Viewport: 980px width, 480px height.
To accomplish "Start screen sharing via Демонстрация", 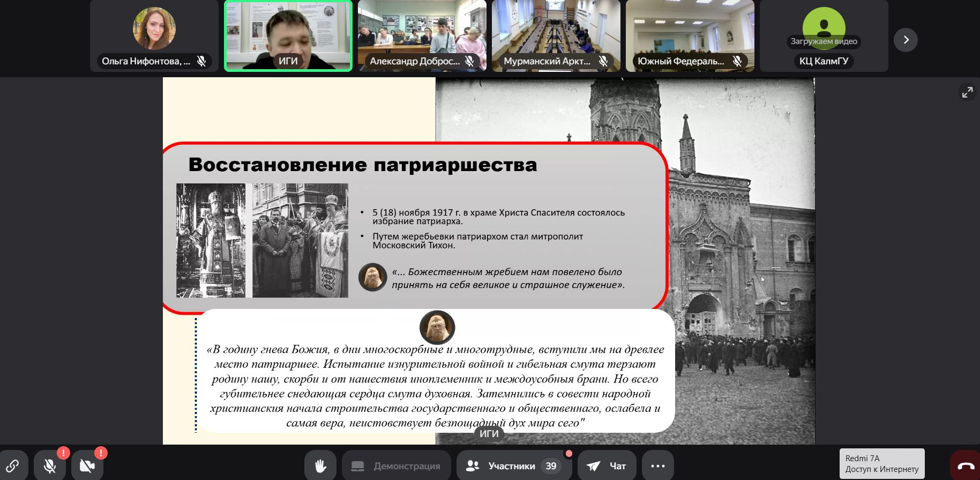I will [395, 466].
